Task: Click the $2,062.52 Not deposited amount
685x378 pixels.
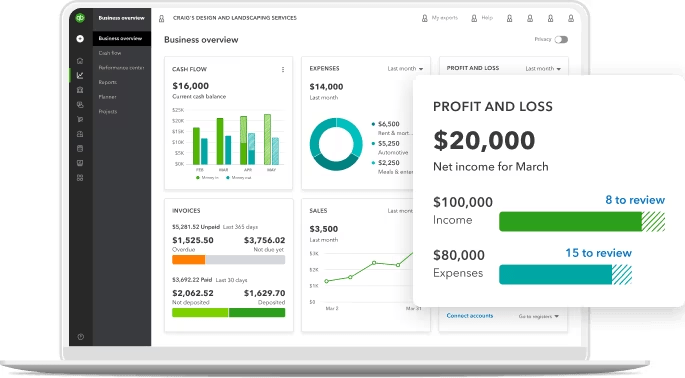Action: 193,293
